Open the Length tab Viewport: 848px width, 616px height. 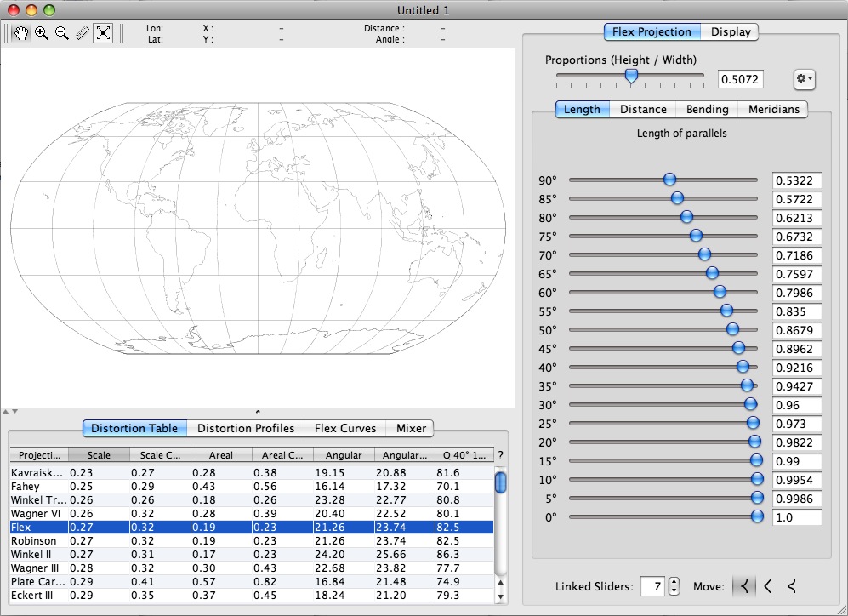582,109
